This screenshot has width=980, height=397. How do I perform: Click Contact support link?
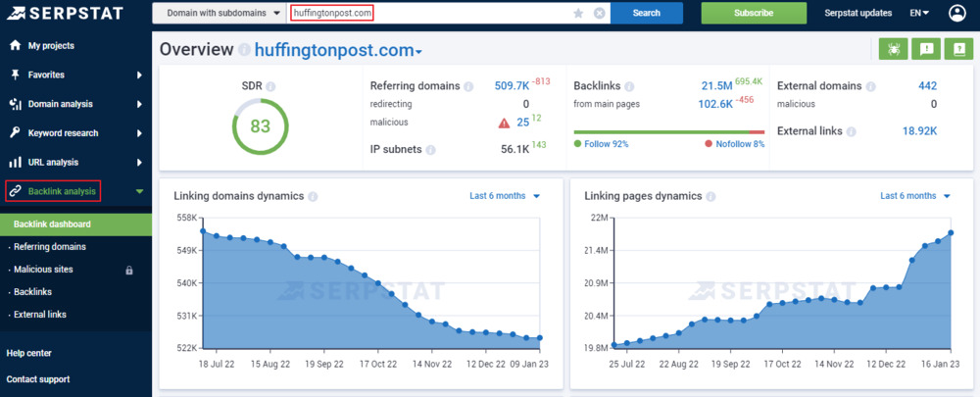38,379
